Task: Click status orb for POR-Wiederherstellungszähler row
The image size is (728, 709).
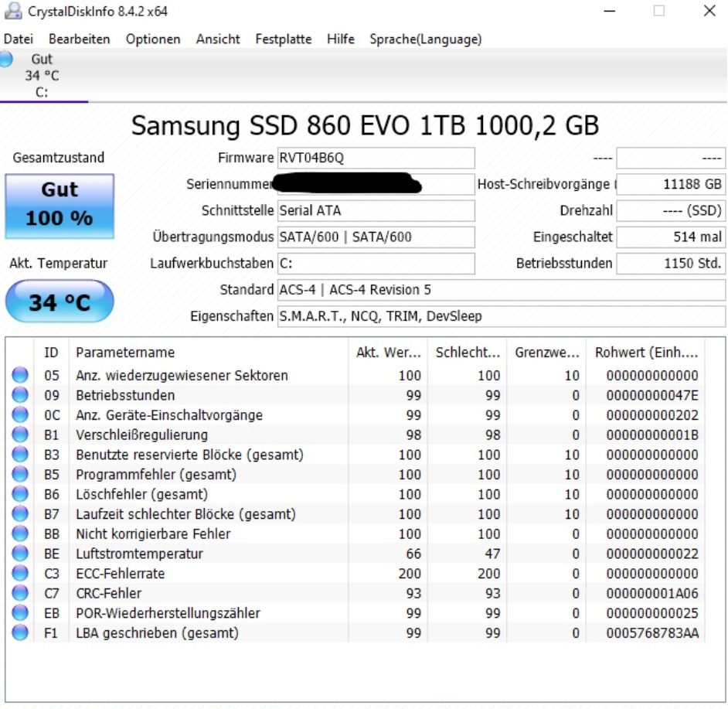Action: pos(20,613)
